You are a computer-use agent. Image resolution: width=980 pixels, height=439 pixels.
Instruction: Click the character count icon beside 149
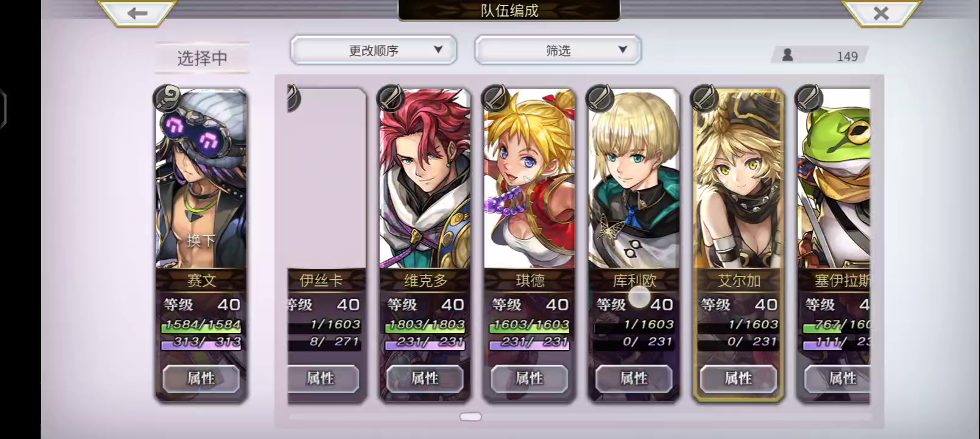[788, 55]
